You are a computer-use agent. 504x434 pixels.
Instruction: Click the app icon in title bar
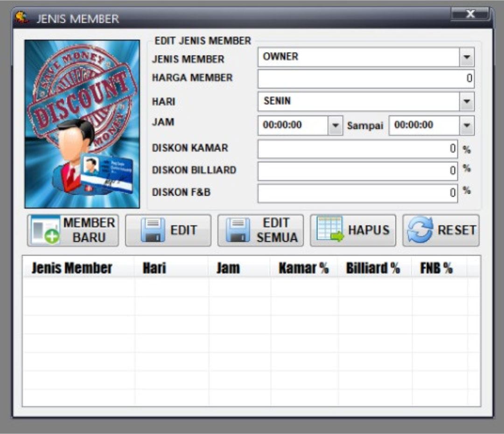(x=21, y=17)
